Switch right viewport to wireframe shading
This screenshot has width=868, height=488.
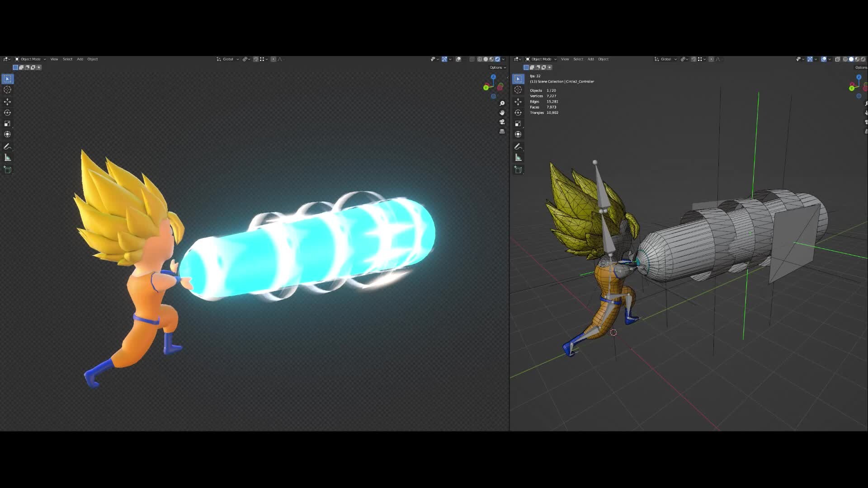[845, 59]
